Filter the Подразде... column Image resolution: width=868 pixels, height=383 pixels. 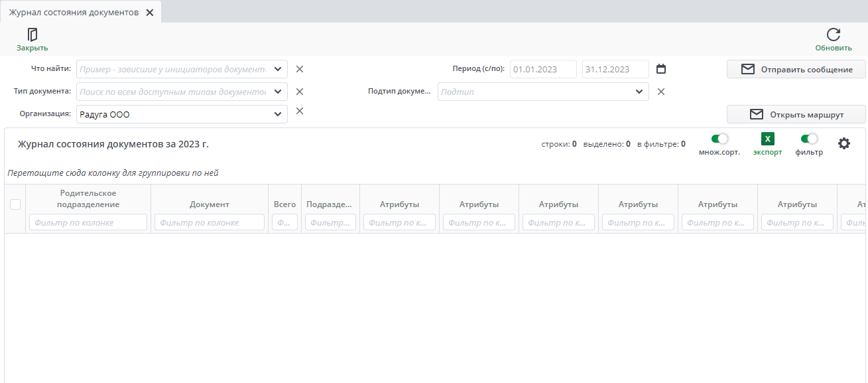pos(330,222)
